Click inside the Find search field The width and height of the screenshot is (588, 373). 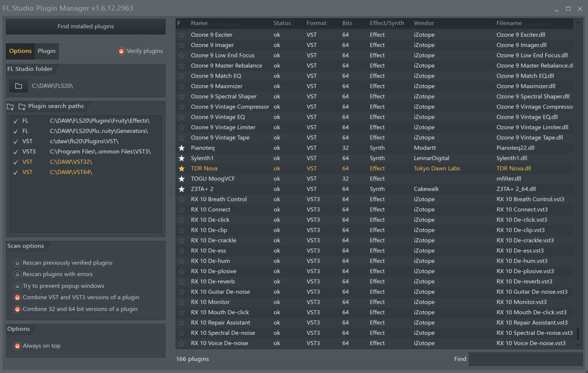pos(526,359)
